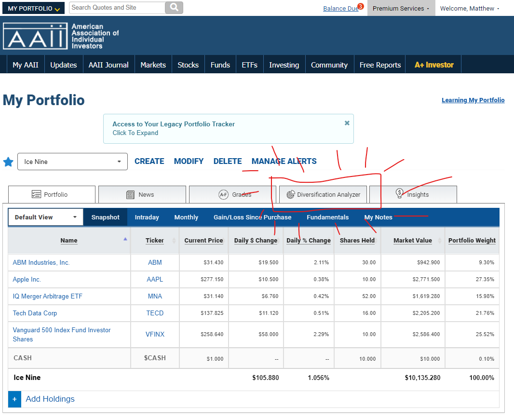
Task: Open the AAII Journal menu item
Action: point(108,65)
